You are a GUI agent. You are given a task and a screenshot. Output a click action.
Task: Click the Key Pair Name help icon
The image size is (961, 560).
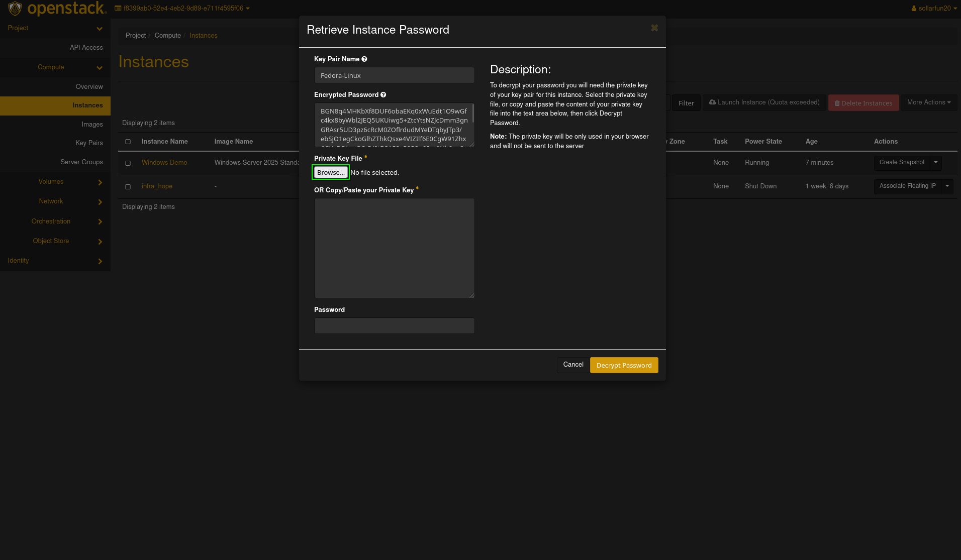pyautogui.click(x=364, y=59)
